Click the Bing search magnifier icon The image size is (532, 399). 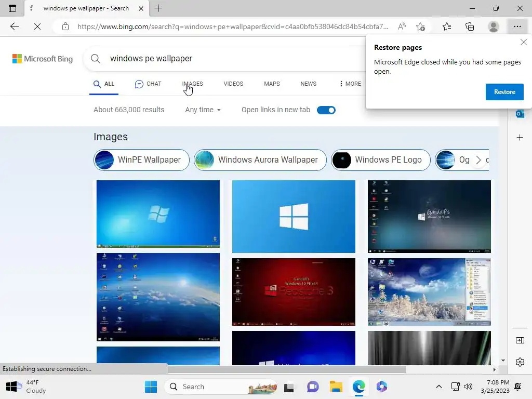pyautogui.click(x=96, y=59)
